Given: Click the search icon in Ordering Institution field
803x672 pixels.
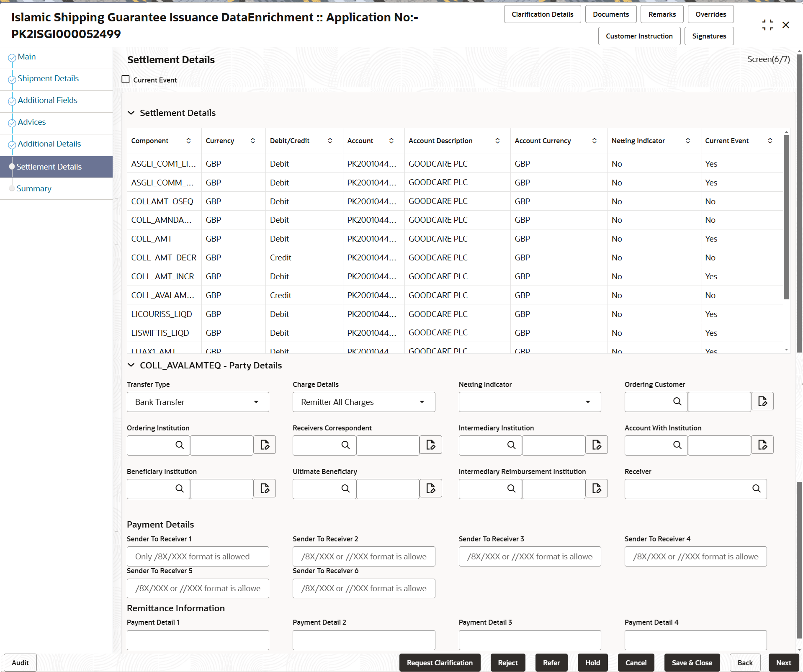Looking at the screenshot, I should pyautogui.click(x=179, y=445).
